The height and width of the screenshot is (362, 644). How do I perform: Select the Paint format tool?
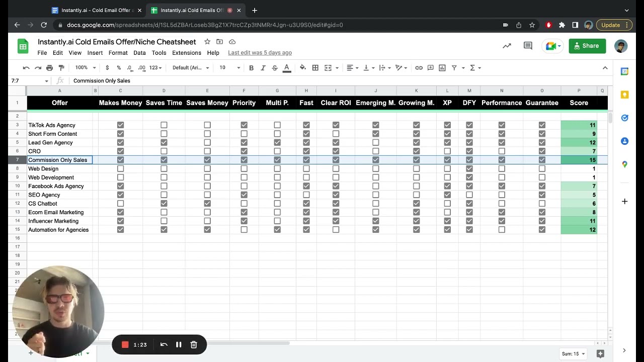[61, 68]
